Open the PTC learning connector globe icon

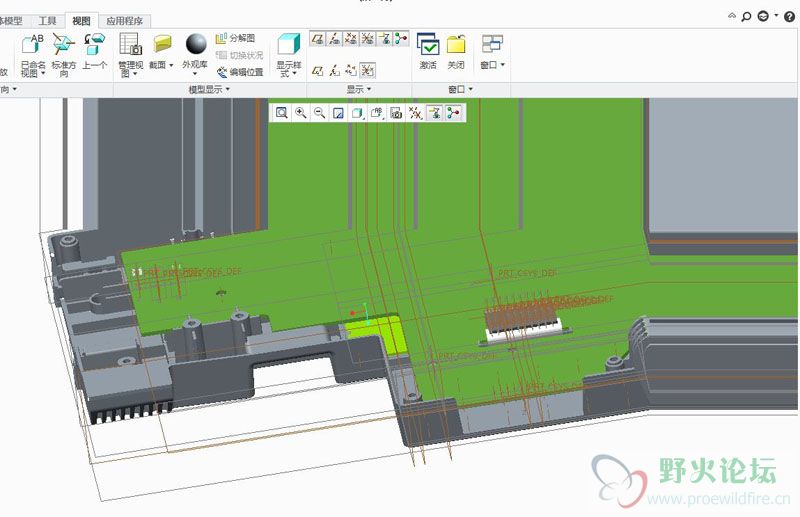tap(763, 16)
